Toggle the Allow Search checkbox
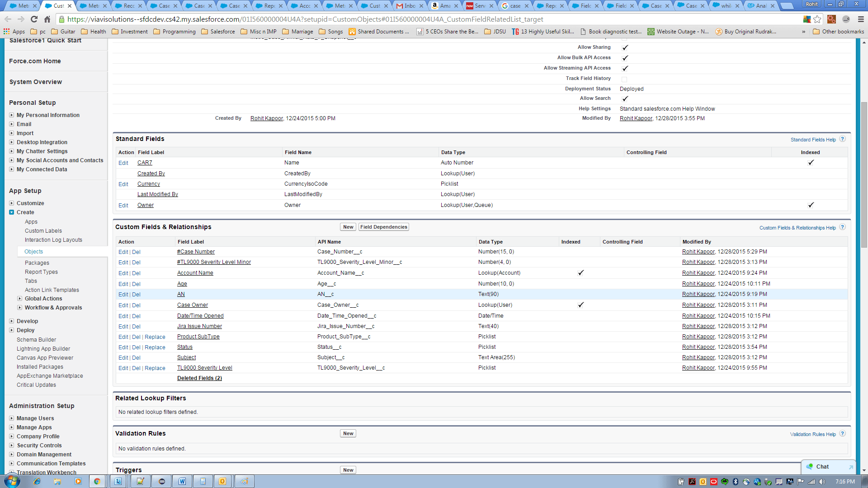 pos(625,98)
